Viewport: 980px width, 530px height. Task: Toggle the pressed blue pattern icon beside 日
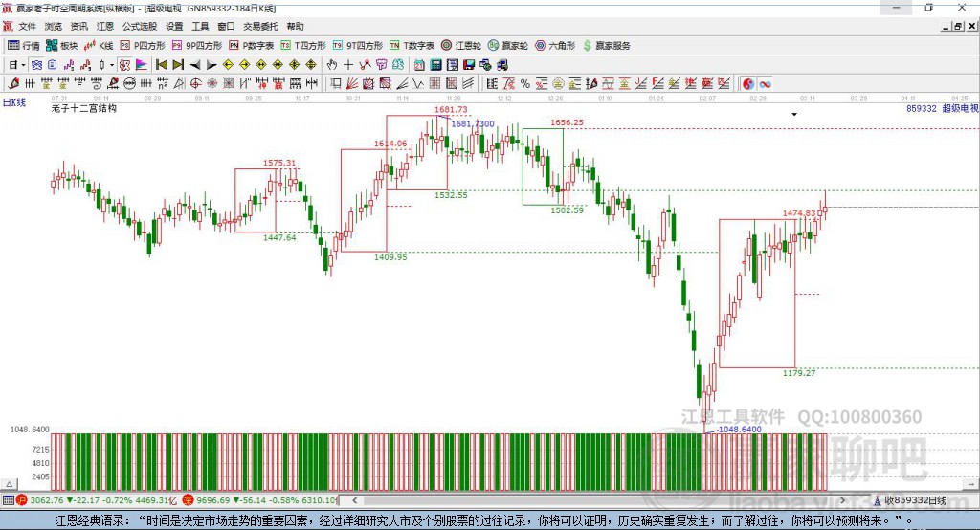36,65
